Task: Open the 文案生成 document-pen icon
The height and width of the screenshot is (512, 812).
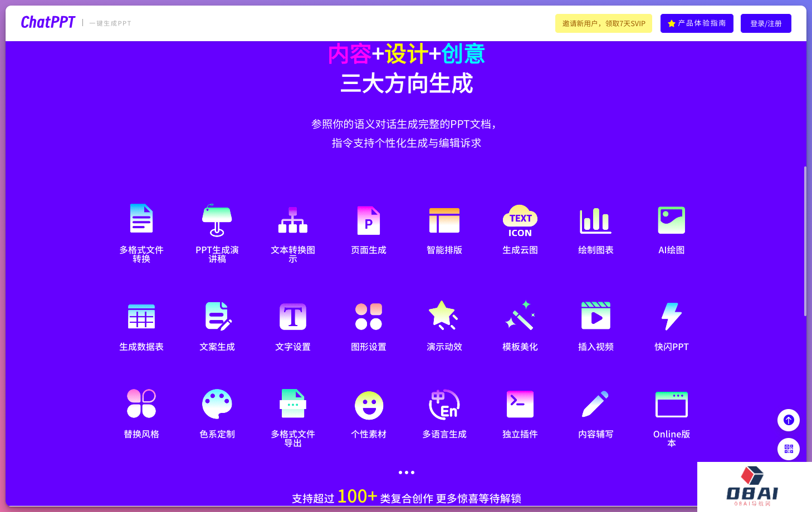Action: point(218,317)
